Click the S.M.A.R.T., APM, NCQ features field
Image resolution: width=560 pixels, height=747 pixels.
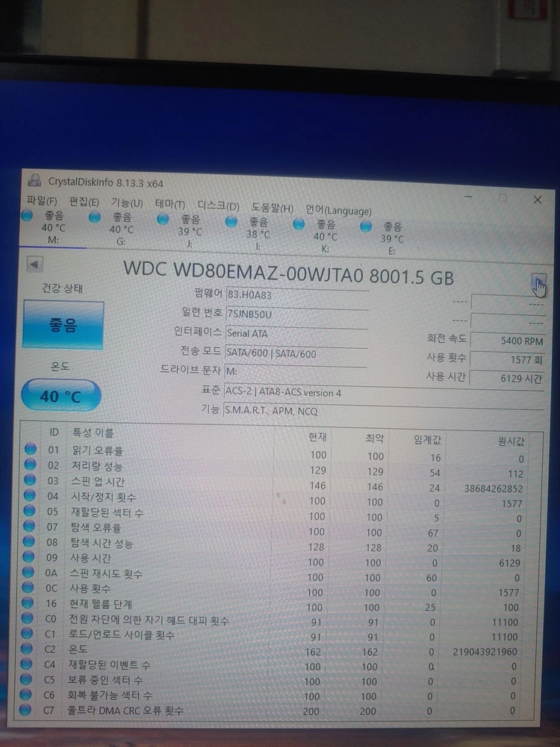[x=383, y=411]
